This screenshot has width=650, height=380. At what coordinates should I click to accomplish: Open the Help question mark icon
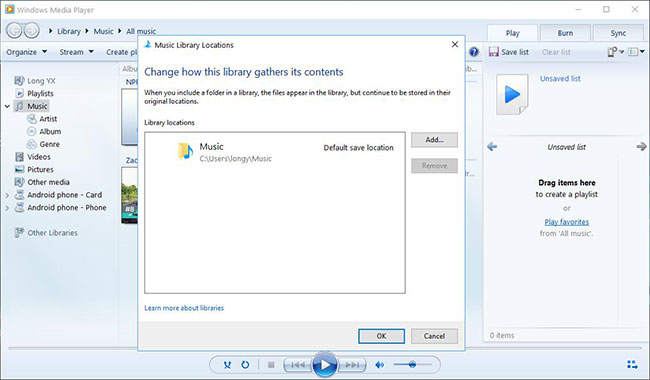474,52
